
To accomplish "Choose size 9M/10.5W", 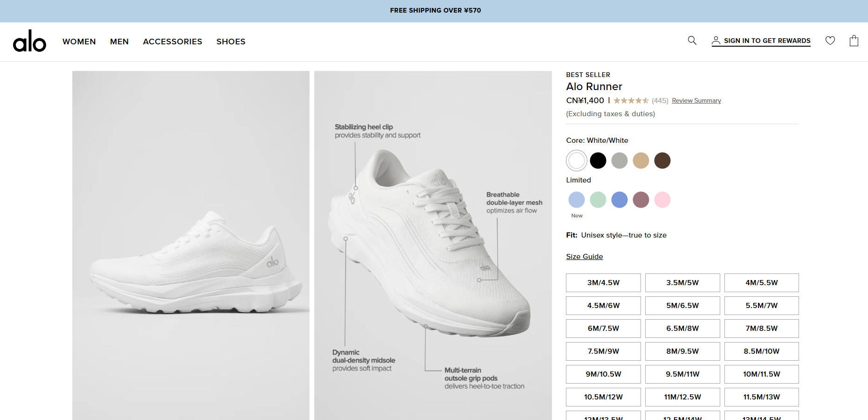I will click(x=603, y=374).
